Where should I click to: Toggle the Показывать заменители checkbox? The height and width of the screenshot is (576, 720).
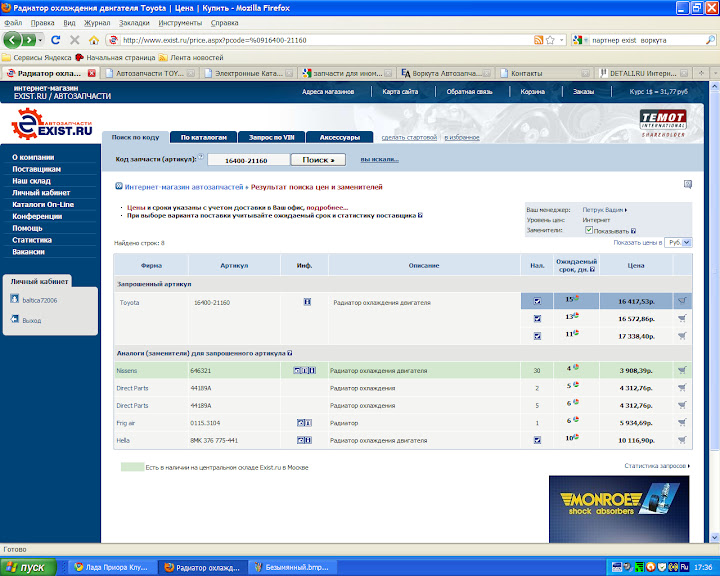click(x=588, y=230)
